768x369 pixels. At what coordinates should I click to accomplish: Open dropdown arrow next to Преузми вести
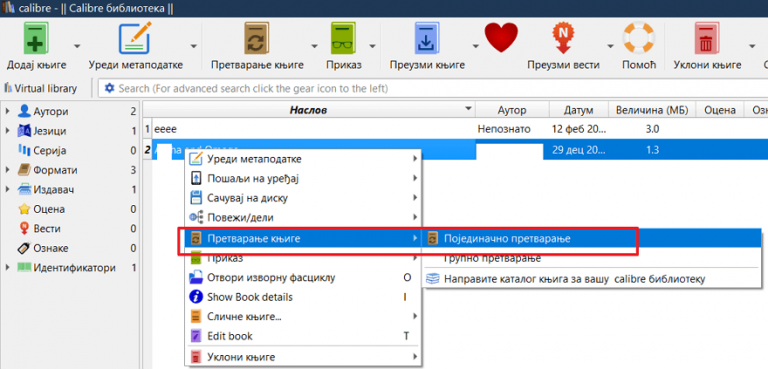tap(610, 46)
